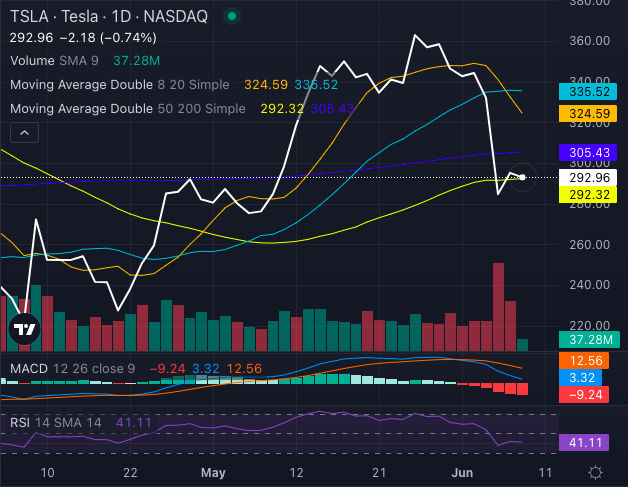628x487 pixels.
Task: Click the 292.96 −2.18 (−0.74%) quote
Action: (83, 38)
